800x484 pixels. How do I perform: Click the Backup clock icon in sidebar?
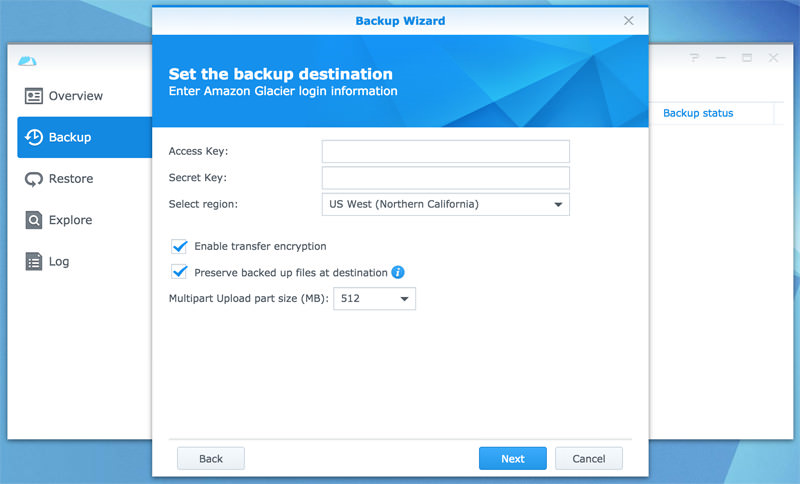(x=34, y=137)
